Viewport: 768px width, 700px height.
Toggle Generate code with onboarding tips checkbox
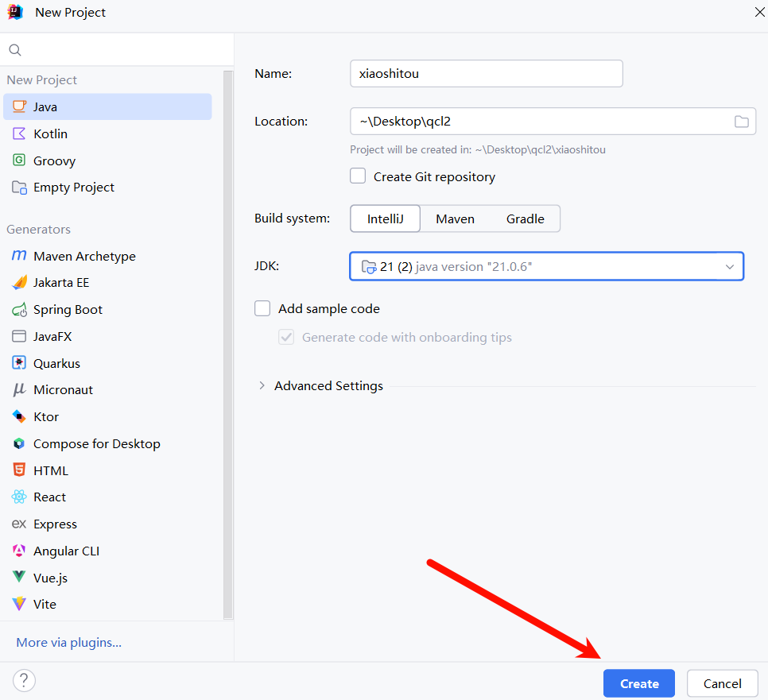(286, 337)
